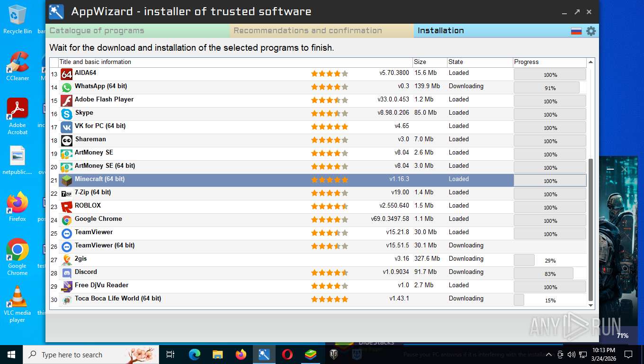Image resolution: width=644 pixels, height=364 pixels.
Task: Switch language via Russian flag icon
Action: [576, 31]
